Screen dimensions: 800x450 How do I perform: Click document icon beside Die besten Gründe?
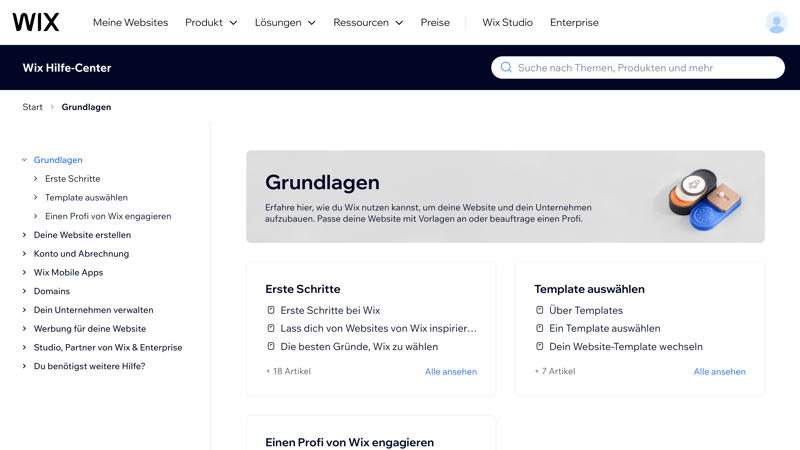271,347
